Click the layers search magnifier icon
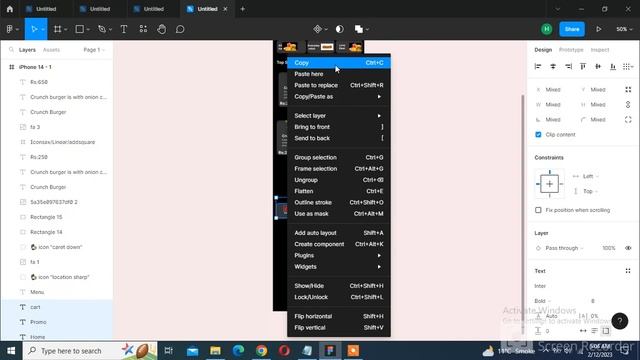The width and height of the screenshot is (640, 360). coord(11,50)
